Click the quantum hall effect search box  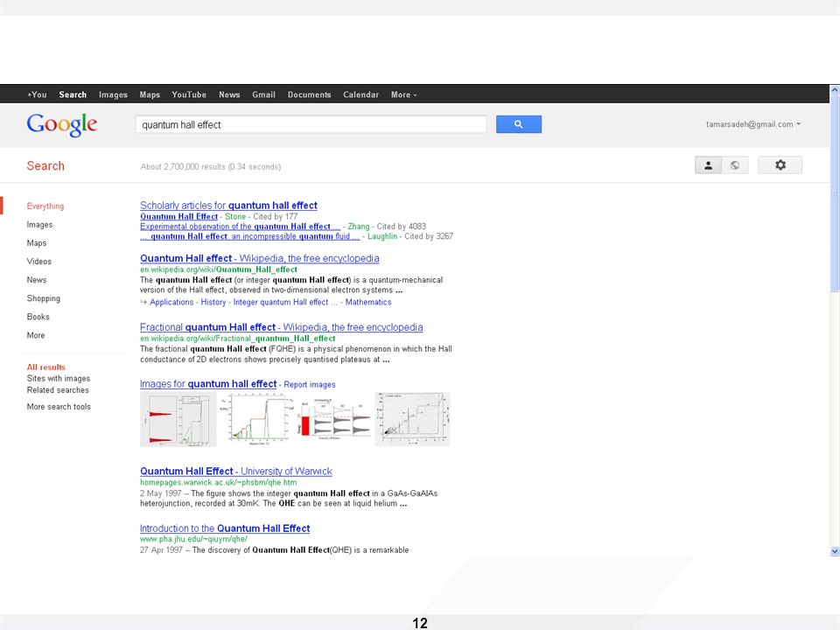pyautogui.click(x=311, y=125)
